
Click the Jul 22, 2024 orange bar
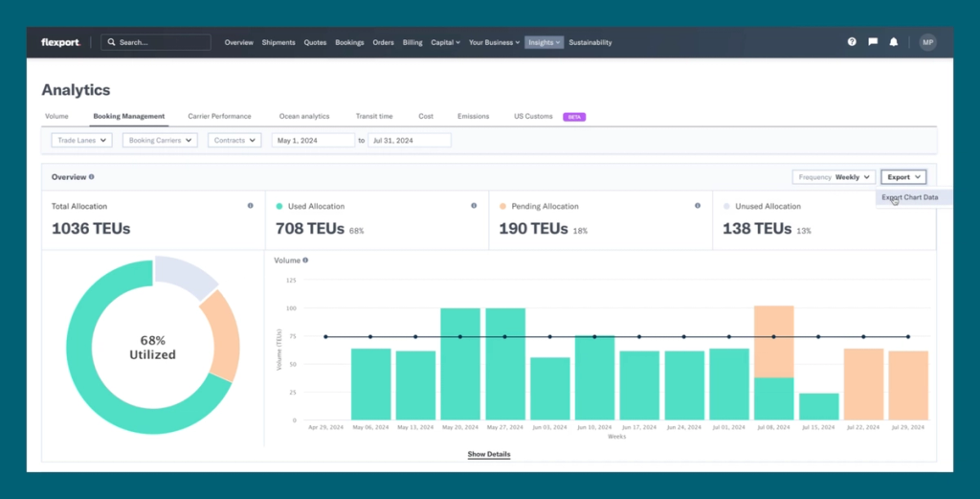(x=863, y=384)
